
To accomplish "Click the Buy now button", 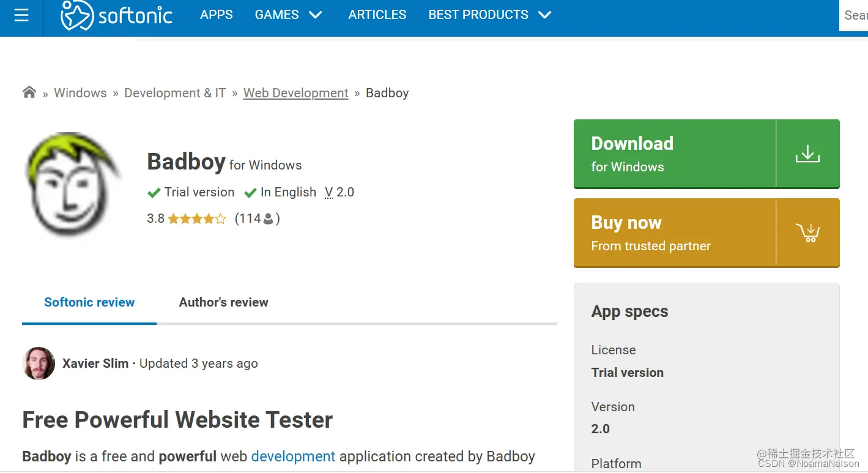I will click(674, 233).
